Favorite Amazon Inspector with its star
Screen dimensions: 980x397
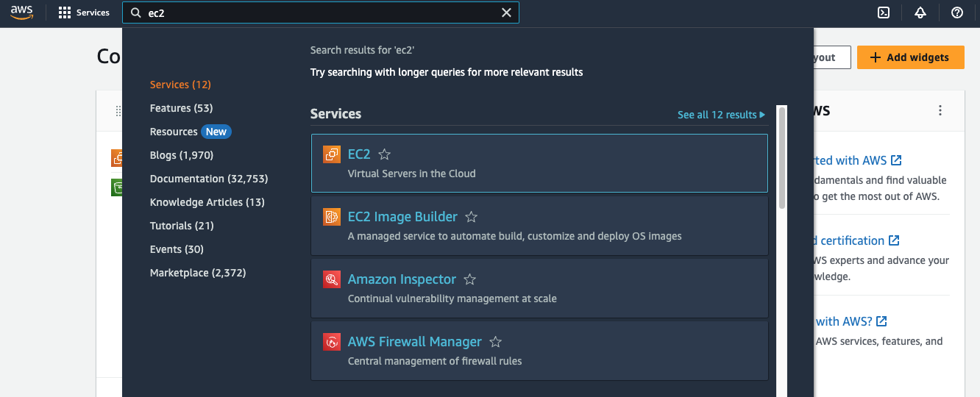pos(470,279)
